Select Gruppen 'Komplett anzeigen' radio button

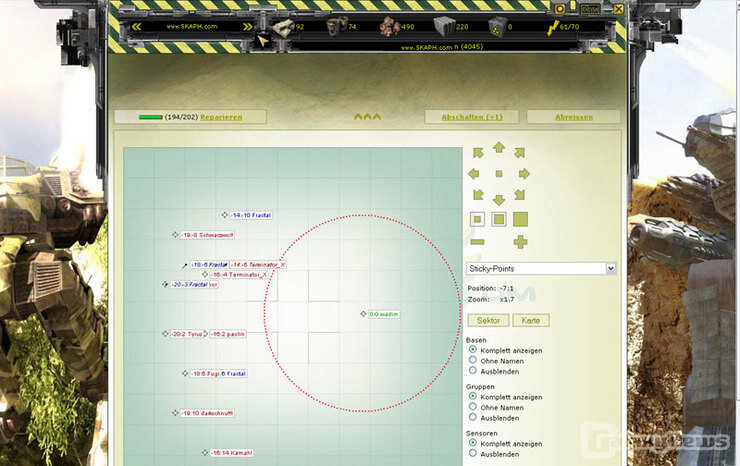click(x=473, y=396)
